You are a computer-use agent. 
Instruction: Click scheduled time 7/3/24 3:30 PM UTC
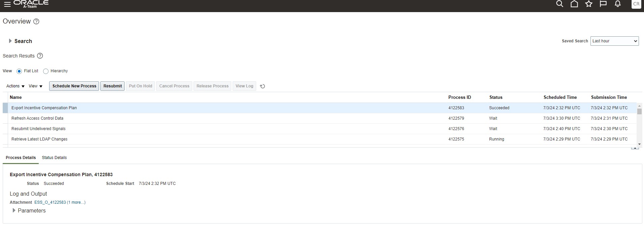pyautogui.click(x=562, y=118)
